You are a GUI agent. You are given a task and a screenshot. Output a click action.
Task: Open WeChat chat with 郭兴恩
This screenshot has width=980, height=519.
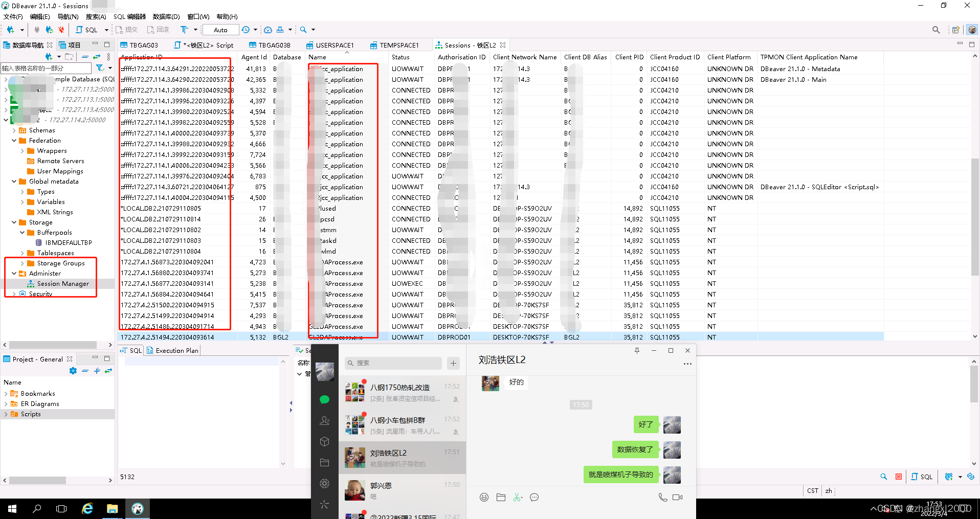402,490
